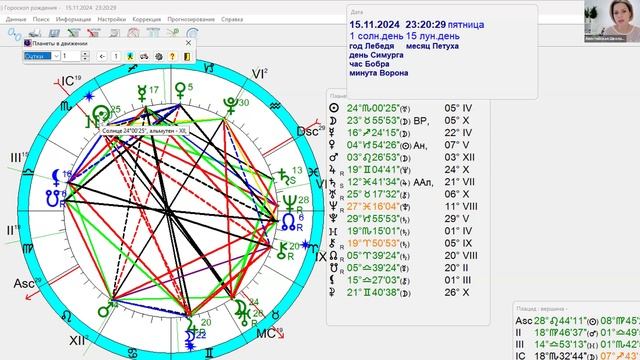This screenshot has width=640, height=360.
Task: Open the Информация menu
Action: [x=73, y=19]
